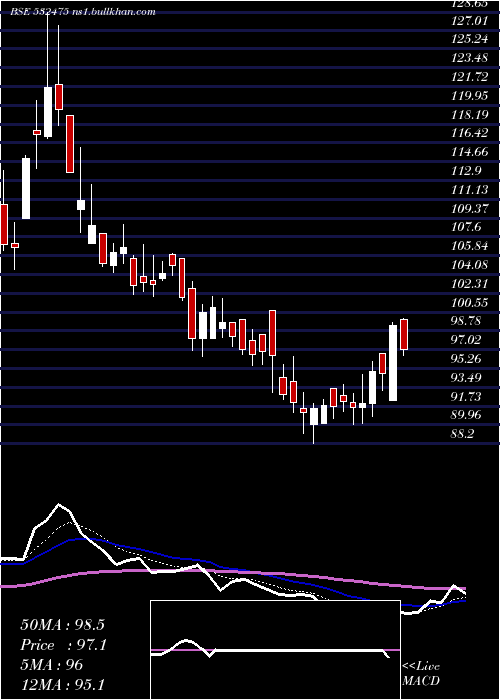Click the 107.6 price axis label
500x700 pixels.
tap(466, 227)
